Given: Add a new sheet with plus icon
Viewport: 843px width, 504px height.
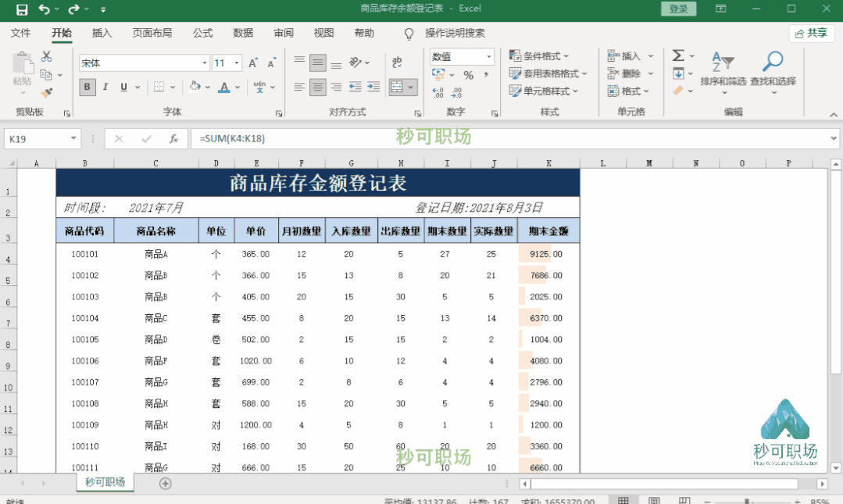Looking at the screenshot, I should [165, 484].
